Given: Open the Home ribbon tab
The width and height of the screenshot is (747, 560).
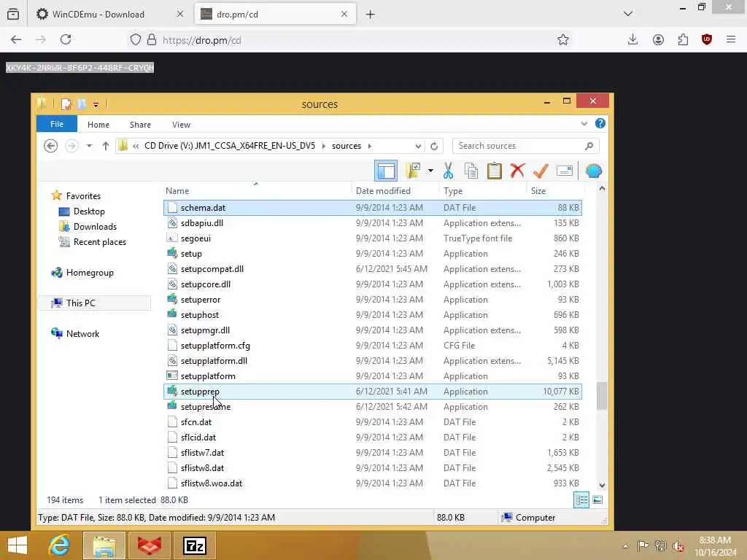Looking at the screenshot, I should point(98,124).
